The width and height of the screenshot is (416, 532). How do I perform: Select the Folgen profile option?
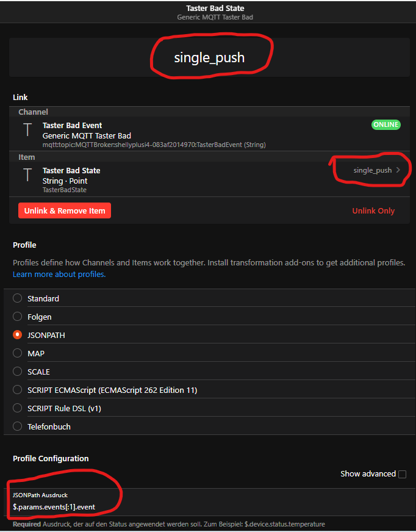pos(17,317)
